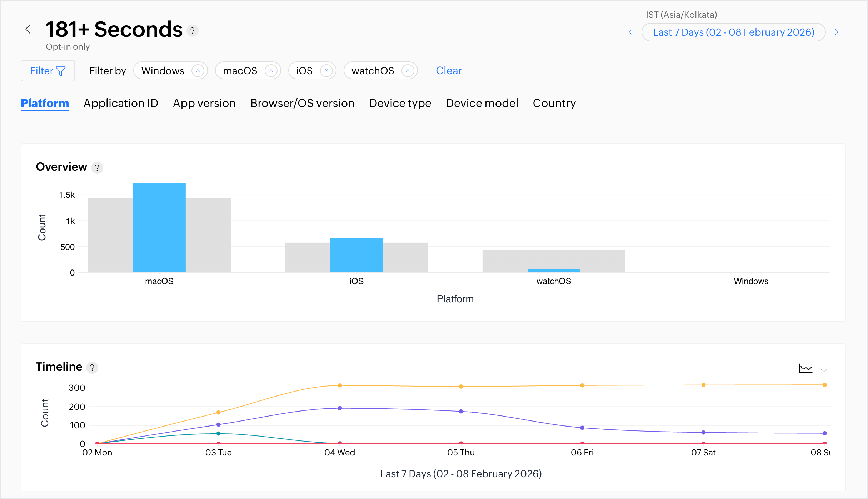
Task: Click the 04 Wed orange timeline point
Action: click(340, 385)
